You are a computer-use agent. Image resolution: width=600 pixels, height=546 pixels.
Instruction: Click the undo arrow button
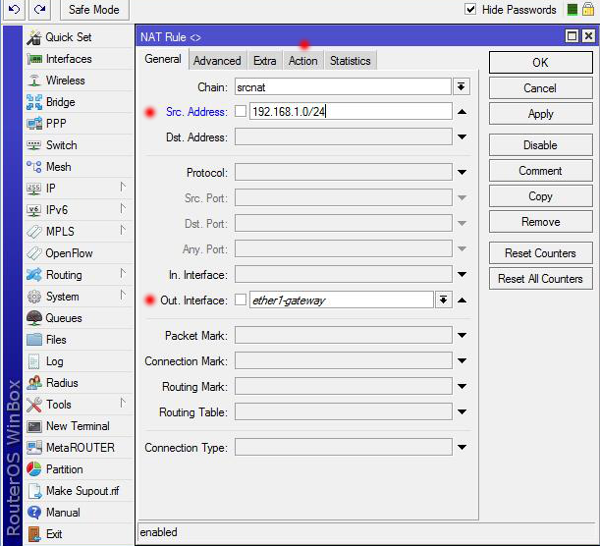pyautogui.click(x=14, y=9)
